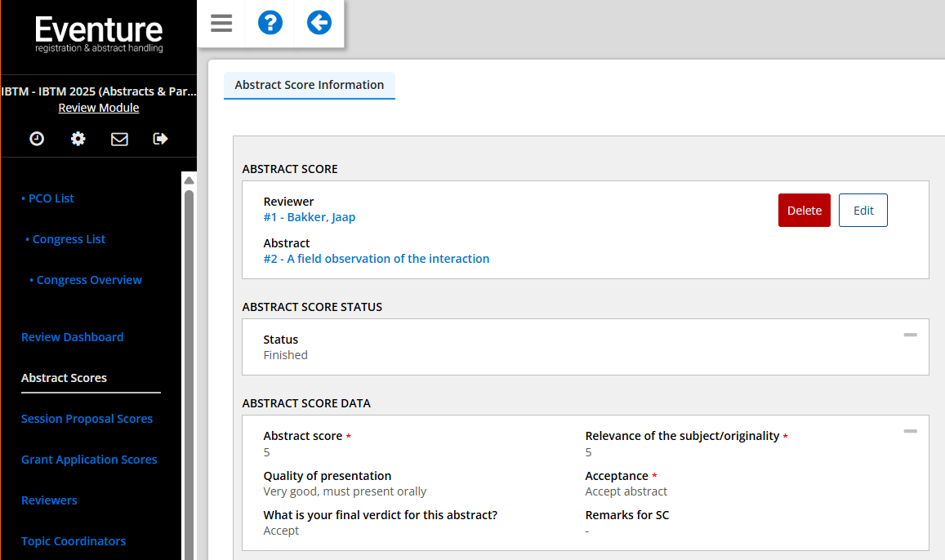Select the Abstract Score Information tab

click(x=309, y=85)
